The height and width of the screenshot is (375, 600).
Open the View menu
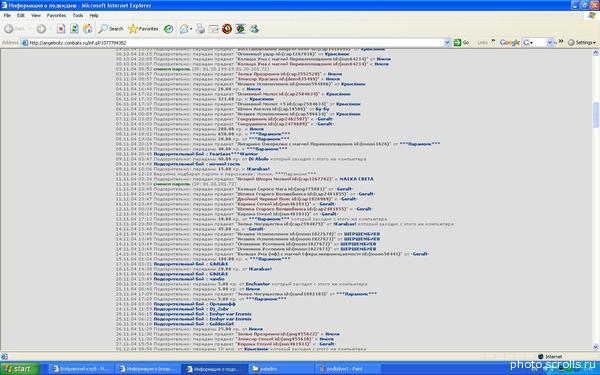tap(36, 15)
